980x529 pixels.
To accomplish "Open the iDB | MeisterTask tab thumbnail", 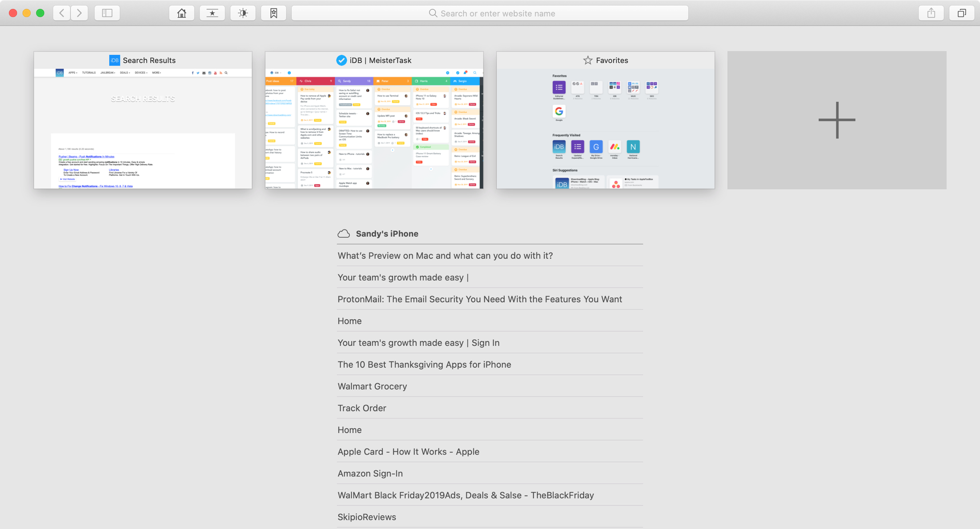I will pos(374,120).
